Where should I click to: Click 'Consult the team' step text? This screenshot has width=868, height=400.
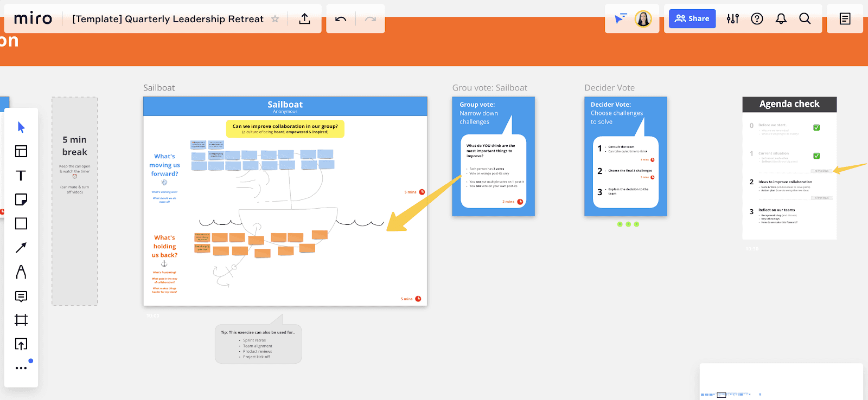621,147
